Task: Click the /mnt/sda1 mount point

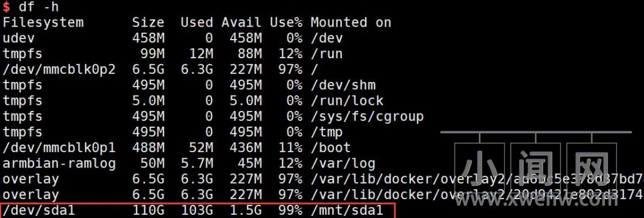Action: pos(347,210)
